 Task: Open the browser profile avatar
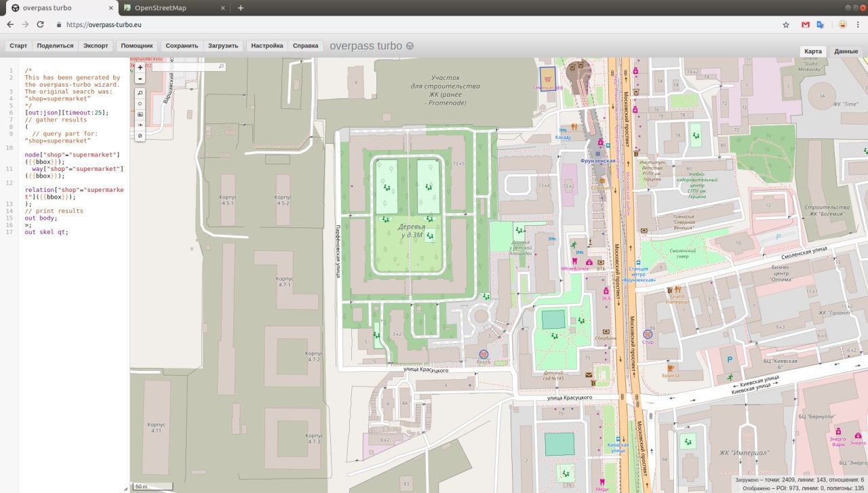[x=842, y=24]
